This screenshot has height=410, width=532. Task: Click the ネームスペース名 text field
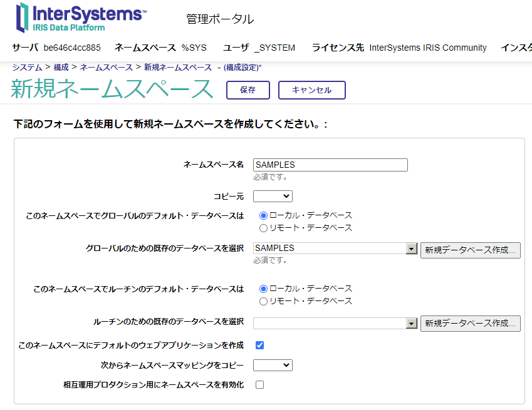[x=330, y=165]
